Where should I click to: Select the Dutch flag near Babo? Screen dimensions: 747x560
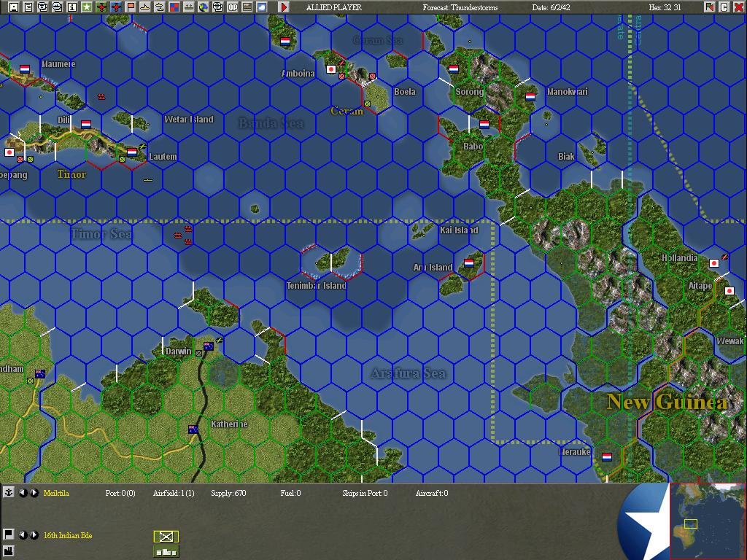point(484,124)
